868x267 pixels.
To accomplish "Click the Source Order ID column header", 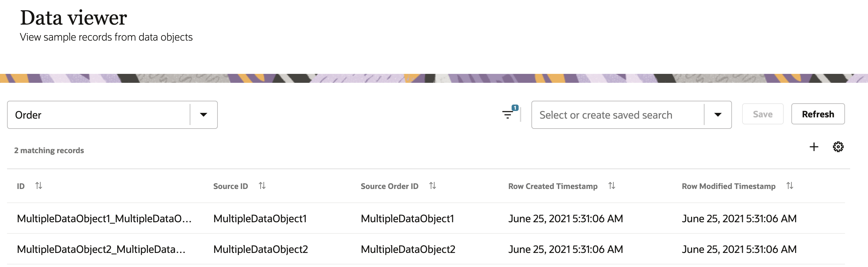I will coord(390,186).
